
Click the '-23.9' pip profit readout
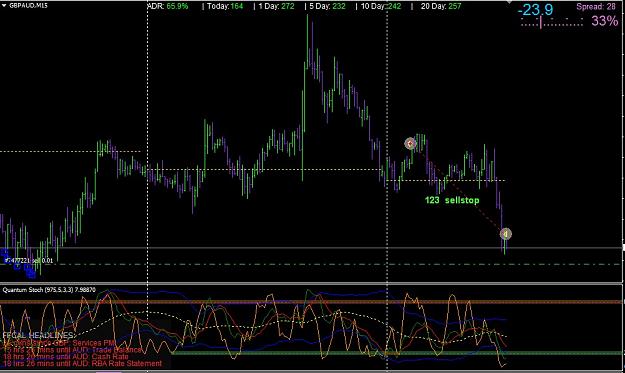pyautogui.click(x=535, y=10)
